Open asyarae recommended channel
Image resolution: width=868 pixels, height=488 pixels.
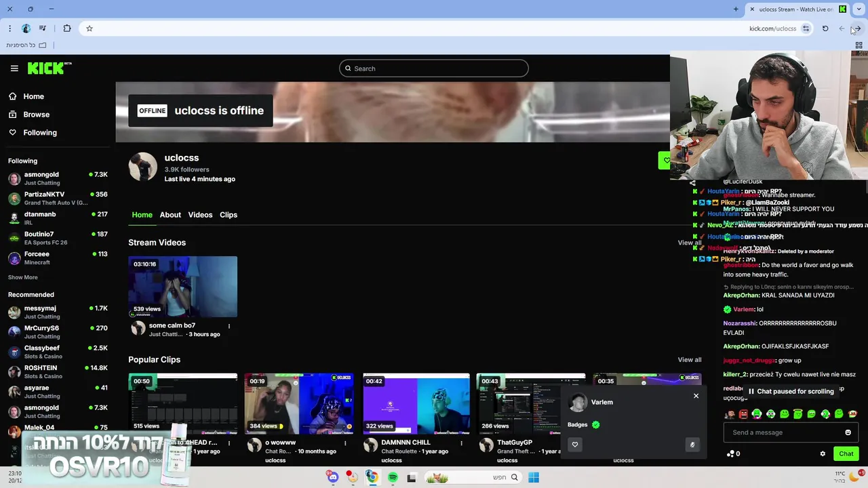tap(58, 392)
